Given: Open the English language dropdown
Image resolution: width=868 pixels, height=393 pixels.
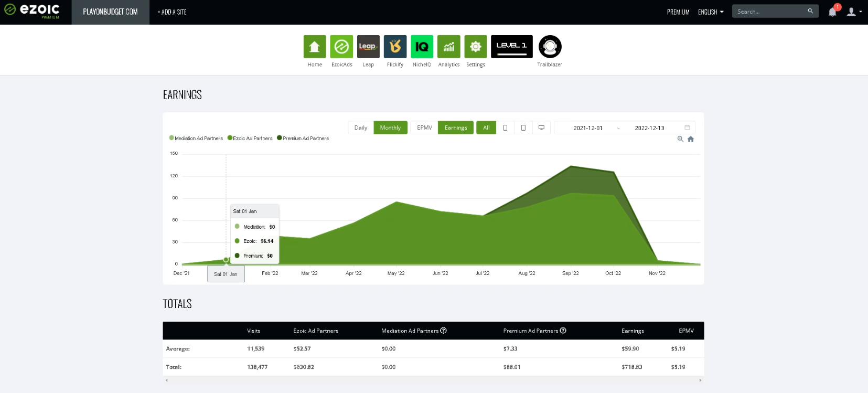Looking at the screenshot, I should point(711,12).
